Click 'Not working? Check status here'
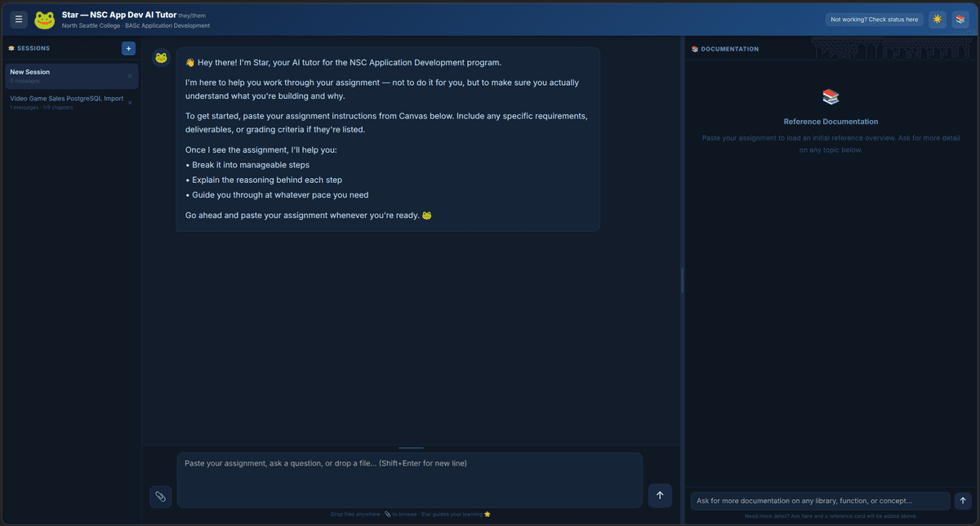980x526 pixels. click(874, 19)
